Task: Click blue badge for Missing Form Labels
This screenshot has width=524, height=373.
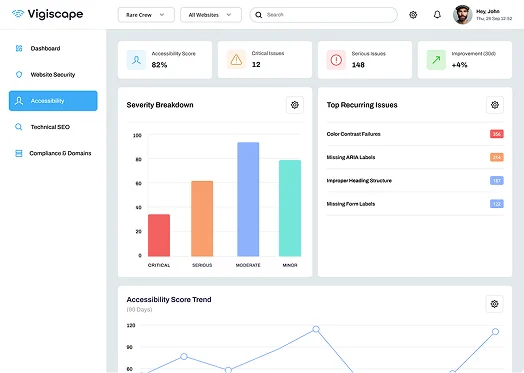Action: pos(497,204)
